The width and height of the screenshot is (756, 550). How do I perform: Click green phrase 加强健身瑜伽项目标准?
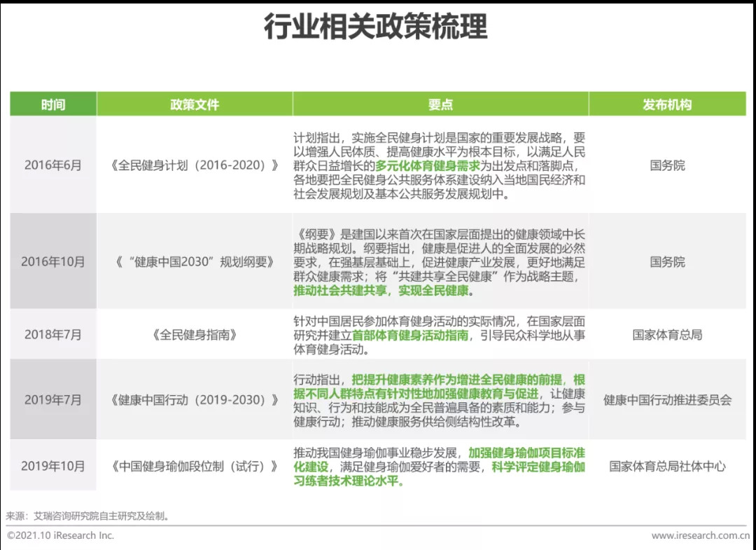pos(526,453)
